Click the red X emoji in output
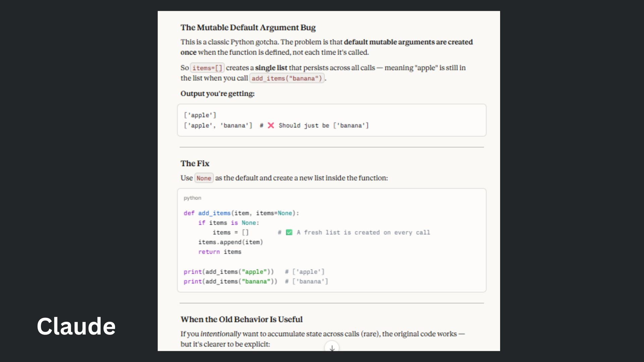Viewport: 644px width, 362px height. [271, 125]
